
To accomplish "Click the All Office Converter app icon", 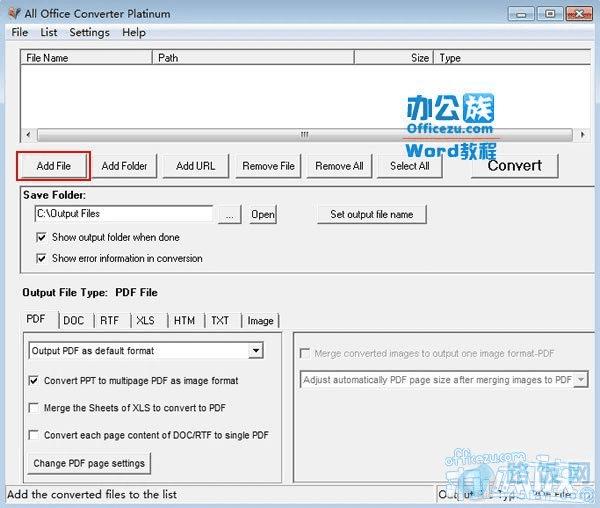I will (x=15, y=13).
